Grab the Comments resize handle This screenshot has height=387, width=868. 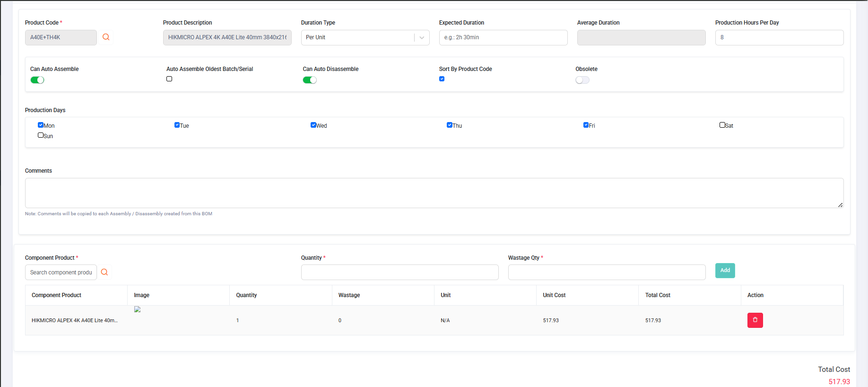[840, 205]
